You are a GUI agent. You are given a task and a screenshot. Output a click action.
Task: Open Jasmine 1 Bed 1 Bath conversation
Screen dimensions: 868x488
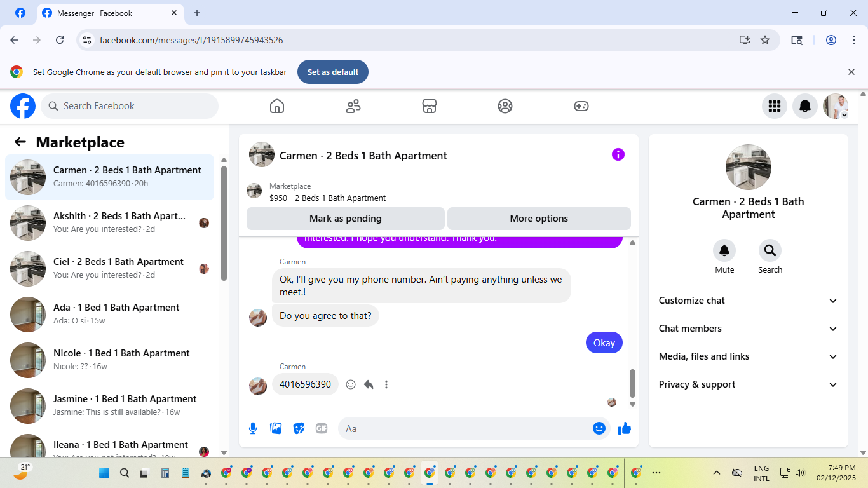click(x=109, y=406)
